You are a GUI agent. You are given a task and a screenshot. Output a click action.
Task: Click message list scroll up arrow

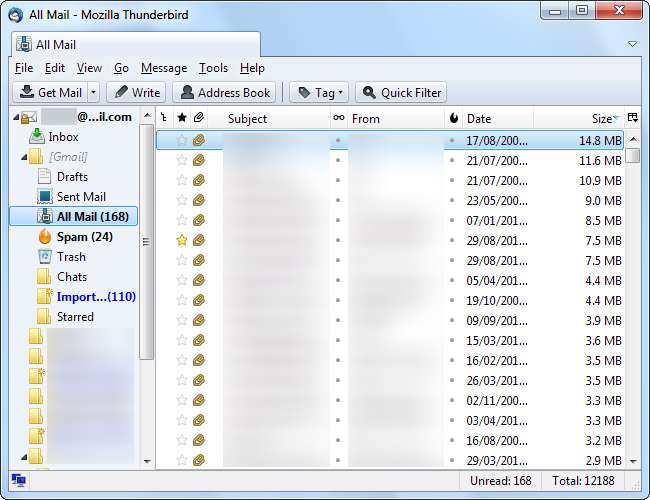633,139
